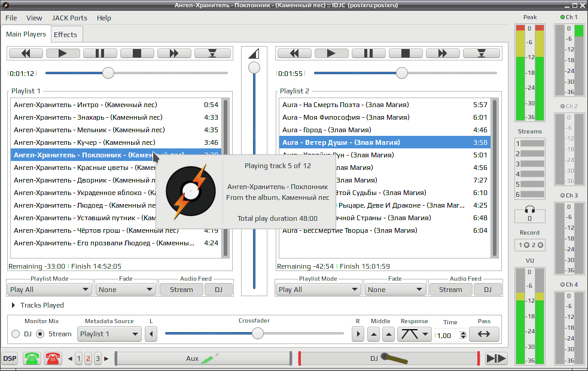Click the central volume slider handle
The height and width of the screenshot is (371, 588).
coord(254,68)
